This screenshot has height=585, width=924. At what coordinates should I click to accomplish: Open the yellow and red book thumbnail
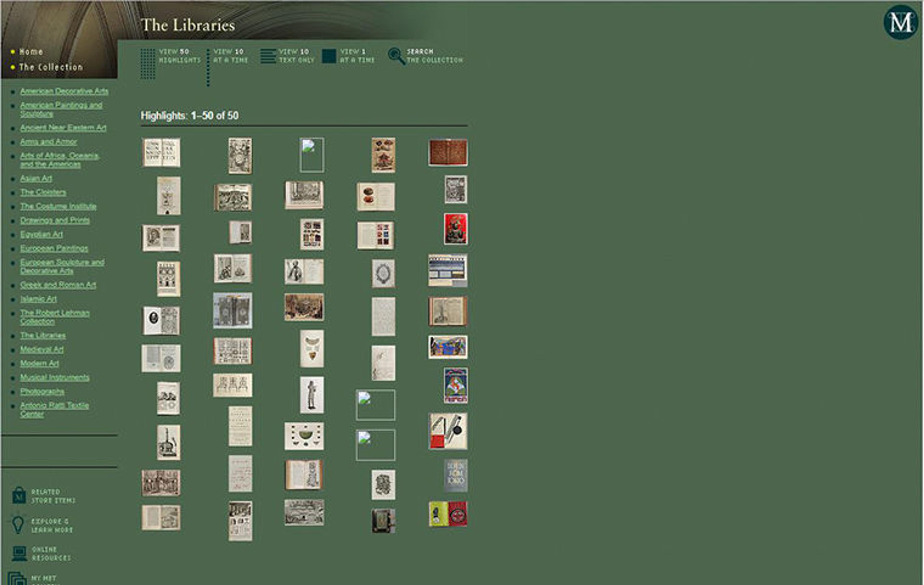[x=448, y=513]
